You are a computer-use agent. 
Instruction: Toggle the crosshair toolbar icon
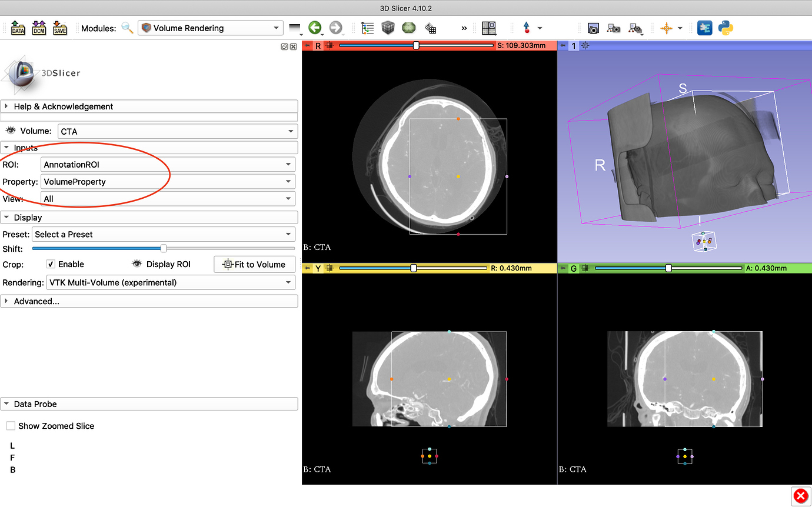666,28
